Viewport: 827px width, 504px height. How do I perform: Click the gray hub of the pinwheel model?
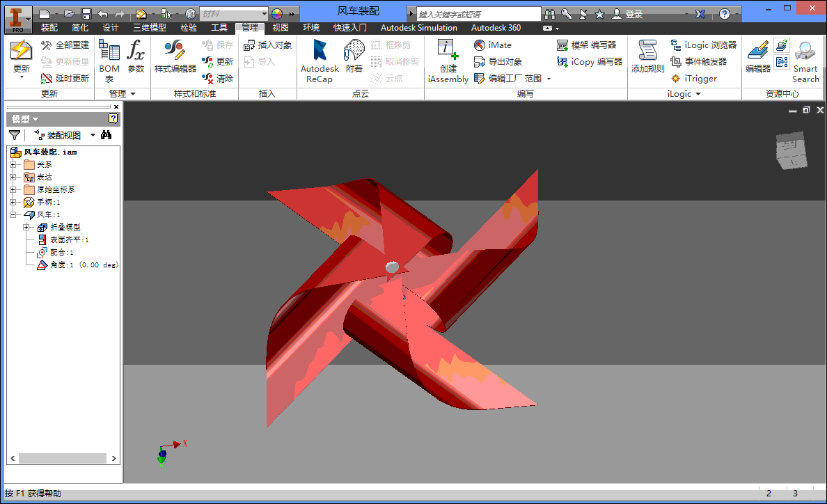(x=392, y=267)
